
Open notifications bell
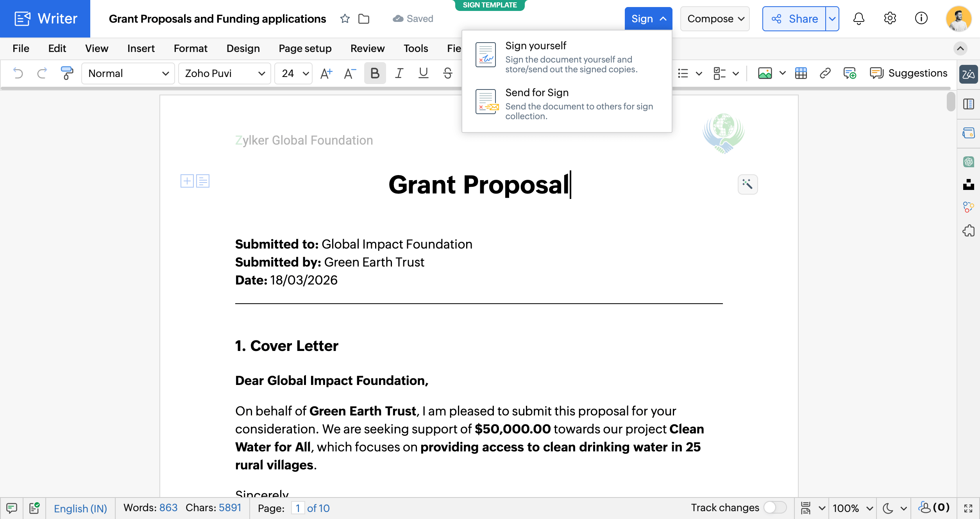coord(858,18)
